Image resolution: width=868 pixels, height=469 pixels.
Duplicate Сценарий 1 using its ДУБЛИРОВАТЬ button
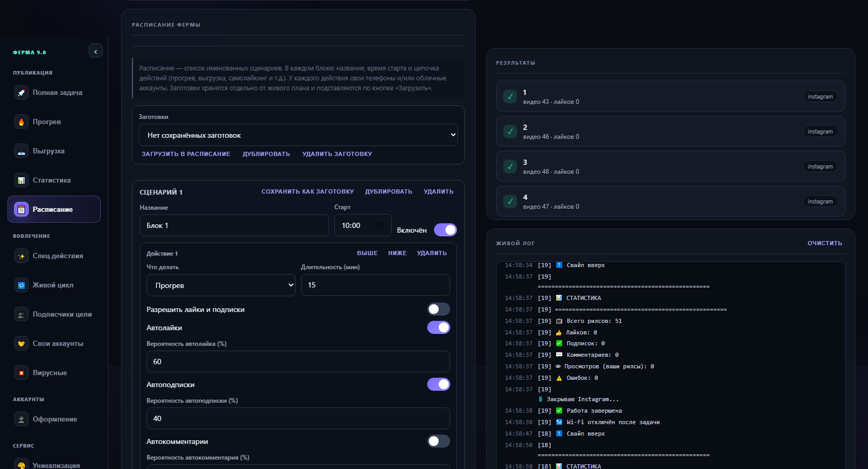tap(389, 192)
